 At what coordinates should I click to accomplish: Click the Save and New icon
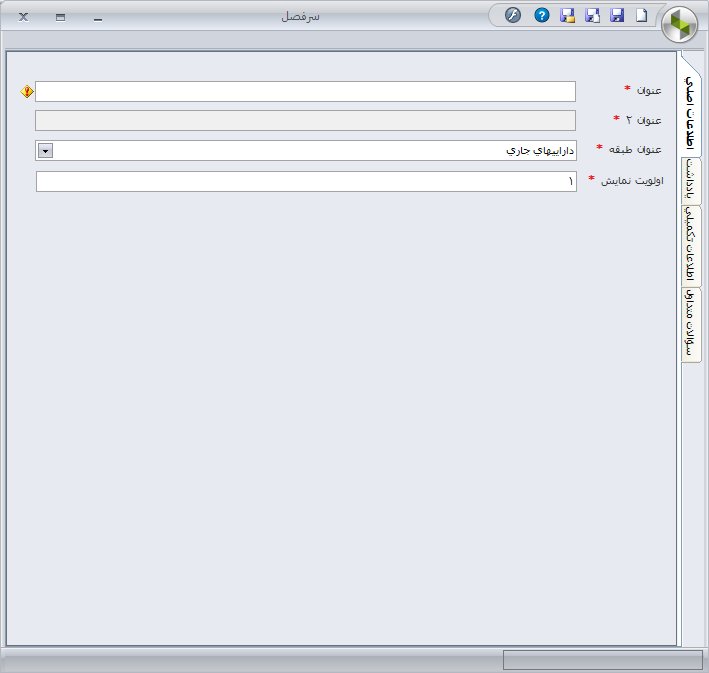point(592,16)
